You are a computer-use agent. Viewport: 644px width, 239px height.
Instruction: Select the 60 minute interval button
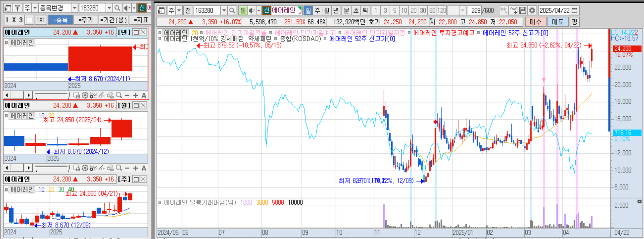click(x=432, y=11)
